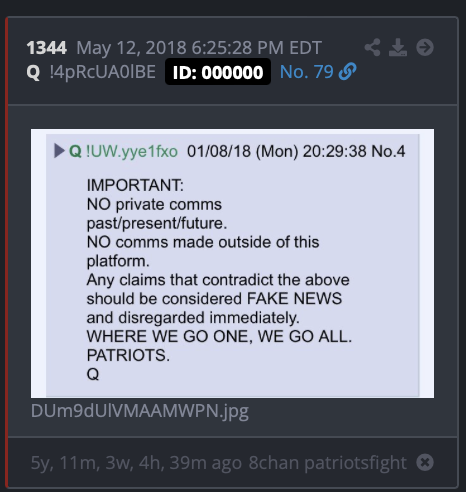Click the tripcode !4pRcUA0lBE
The image size is (466, 492).
tap(103, 72)
